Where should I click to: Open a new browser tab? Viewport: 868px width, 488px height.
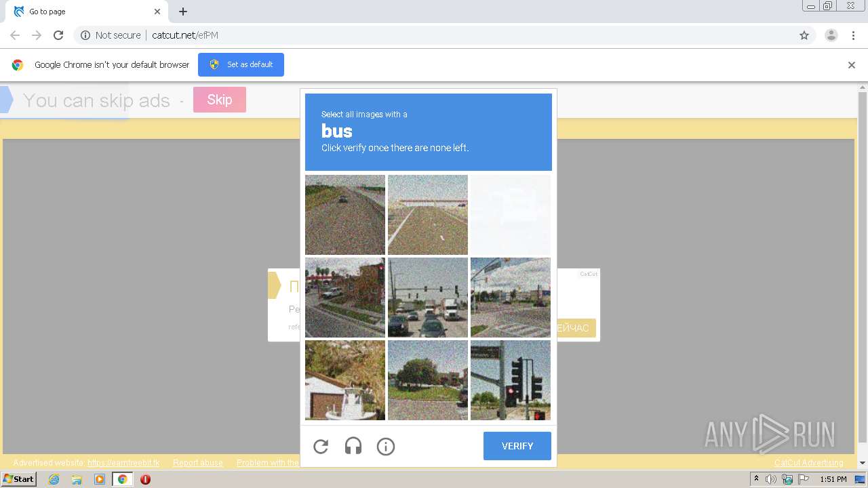[x=183, y=12]
